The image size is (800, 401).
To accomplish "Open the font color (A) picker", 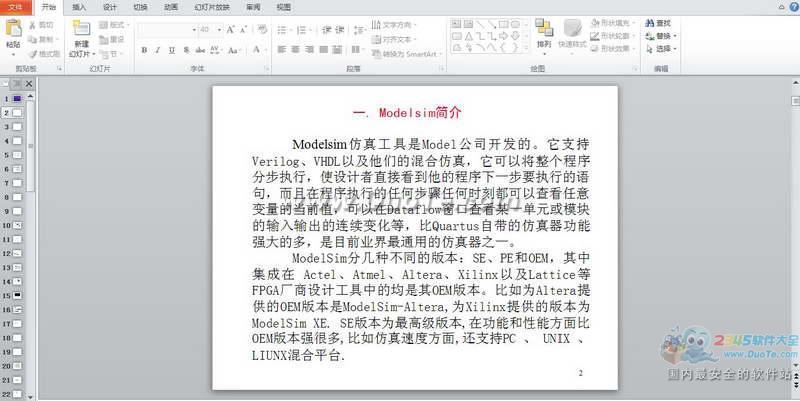I will click(258, 50).
